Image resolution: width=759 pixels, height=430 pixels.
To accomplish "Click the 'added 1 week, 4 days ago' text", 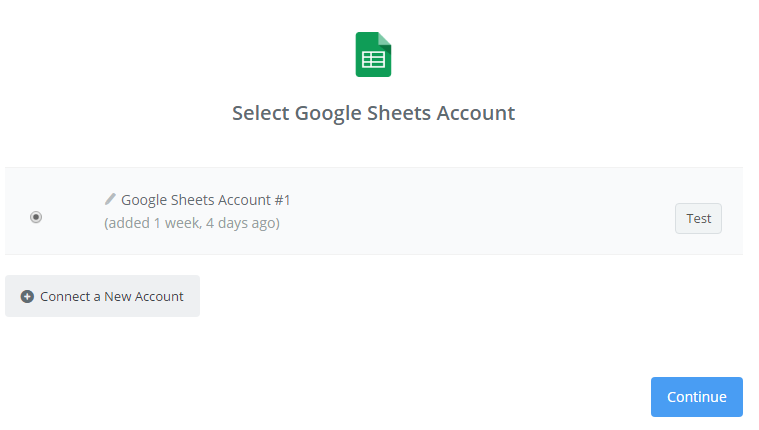I will pyautogui.click(x=192, y=223).
